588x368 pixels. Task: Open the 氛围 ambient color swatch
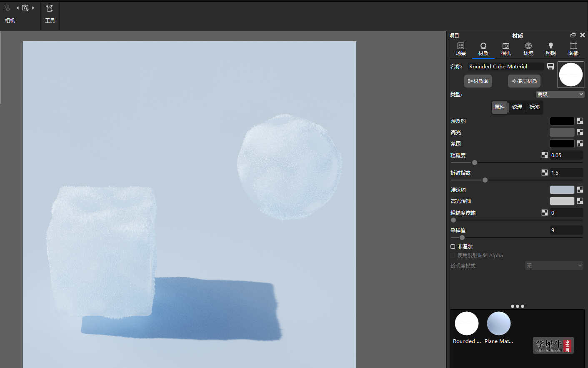[562, 143]
